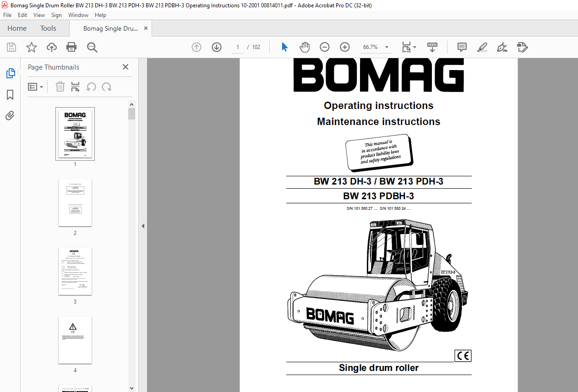The image size is (578, 392).
Task: Insert pages with the thumbnail panel icon
Action: (x=76, y=87)
